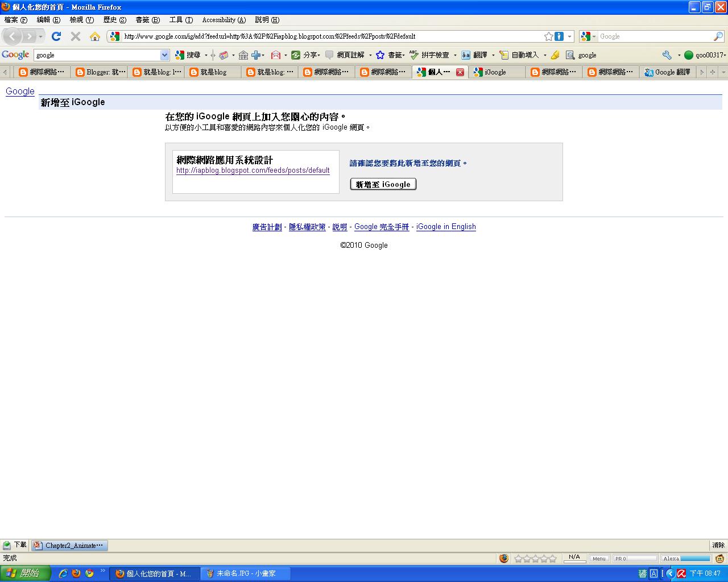Click Firefox icon in status bar
The width and height of the screenshot is (728, 582).
(x=504, y=558)
